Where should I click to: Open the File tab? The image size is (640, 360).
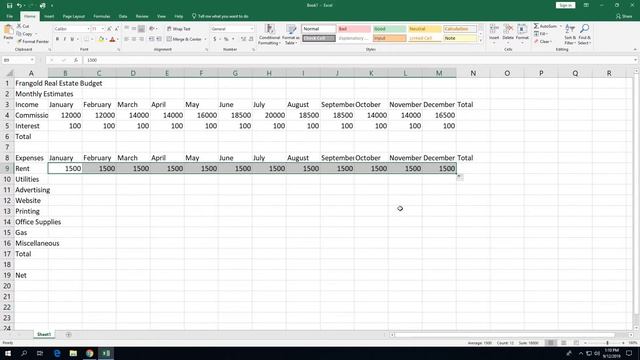click(9, 16)
